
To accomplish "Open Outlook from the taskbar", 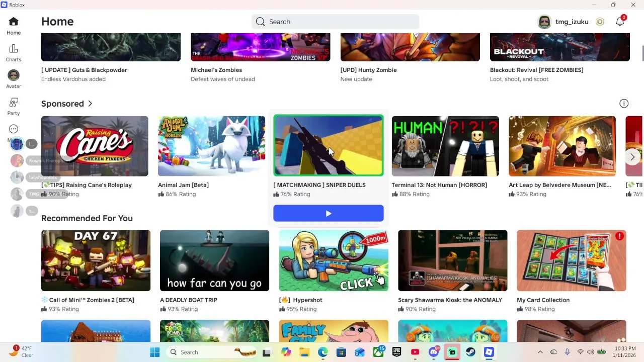I will (360, 352).
